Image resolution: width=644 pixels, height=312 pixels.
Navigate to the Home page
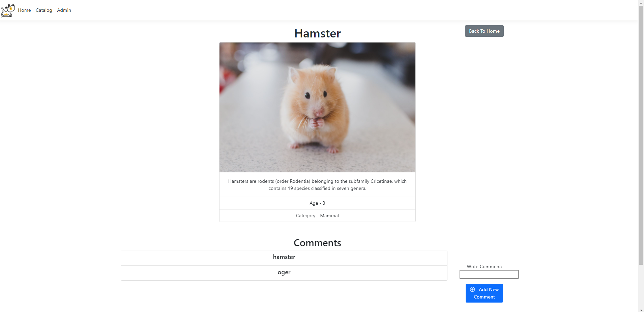(x=24, y=10)
